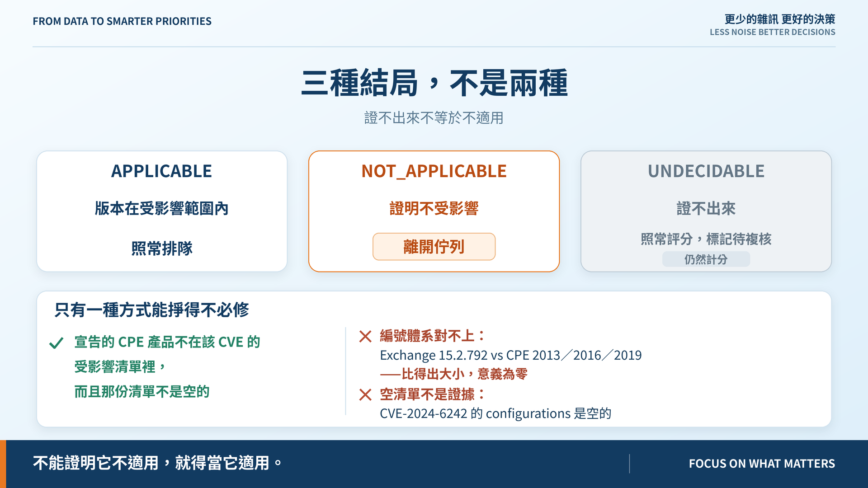Click the 仍然計分 tag

click(x=706, y=259)
